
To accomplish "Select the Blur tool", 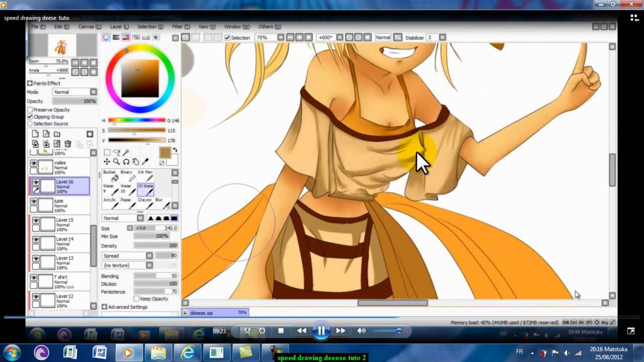I will tap(162, 203).
